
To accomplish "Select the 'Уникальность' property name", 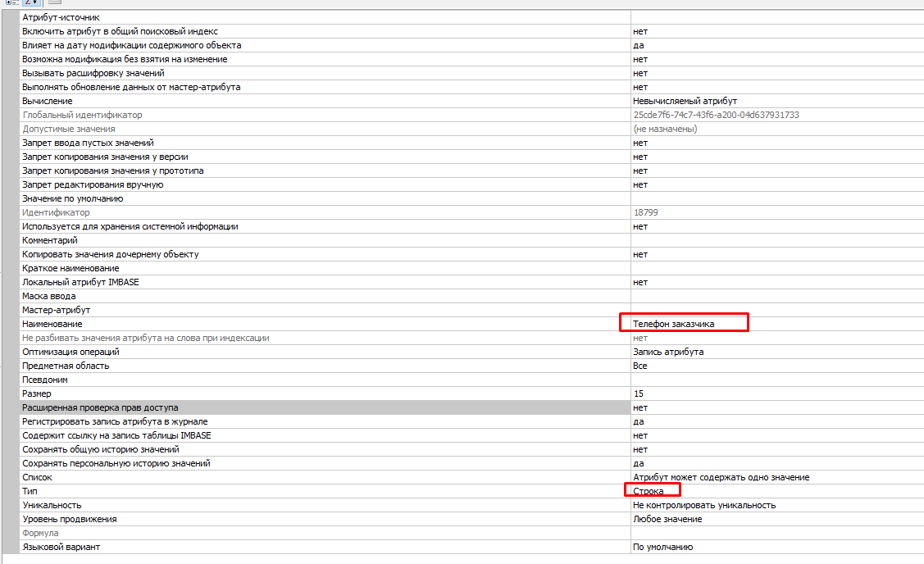I will click(52, 506).
